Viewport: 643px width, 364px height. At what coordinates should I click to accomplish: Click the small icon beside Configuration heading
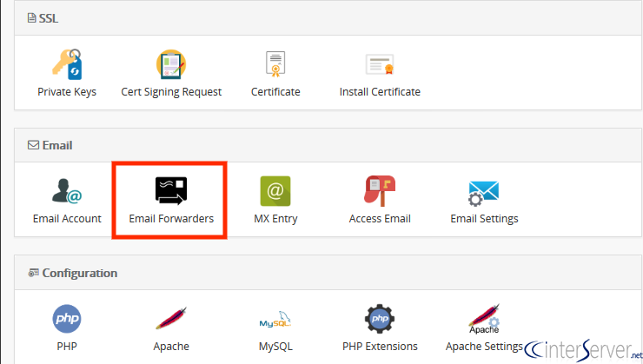coord(33,273)
